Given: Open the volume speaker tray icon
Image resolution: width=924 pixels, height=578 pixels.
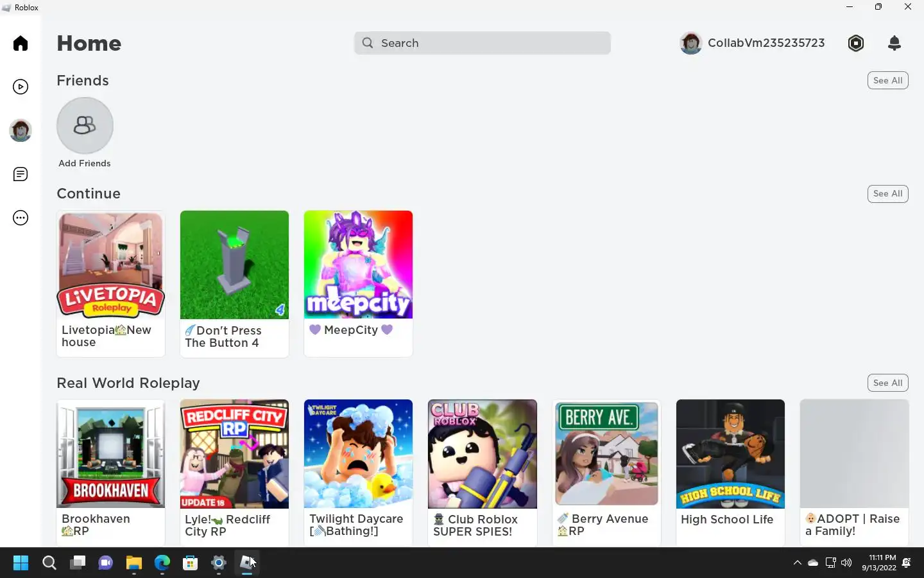Looking at the screenshot, I should pos(846,563).
